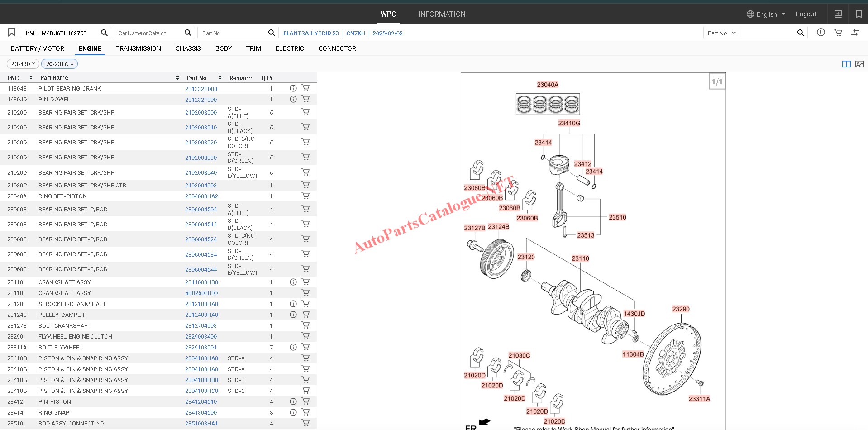
Task: Show info for CRANKSHAFT ASSY 2311003HB0
Action: pyautogui.click(x=293, y=282)
